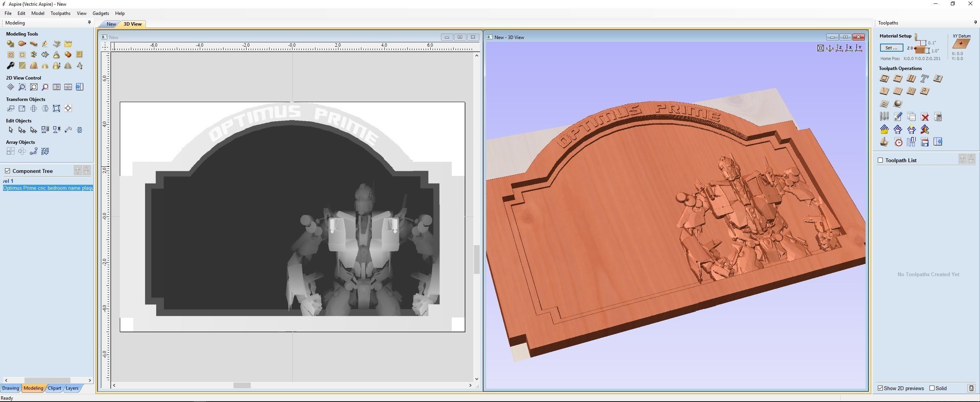Switch to the 3D View tab
The width and height of the screenshot is (980, 402).
pyautogui.click(x=132, y=24)
